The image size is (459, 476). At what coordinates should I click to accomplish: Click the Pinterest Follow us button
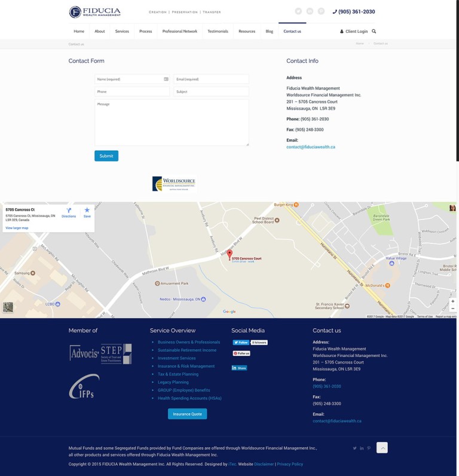click(241, 353)
